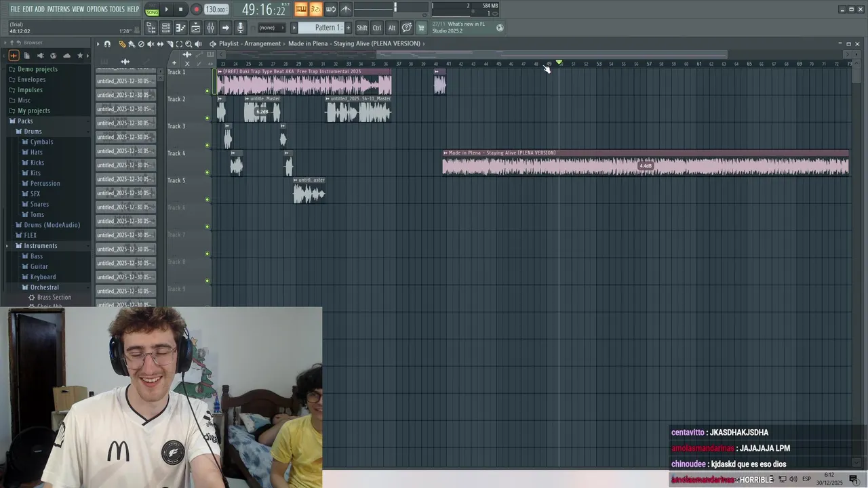
Task: Open the FILE menu
Action: coord(14,9)
